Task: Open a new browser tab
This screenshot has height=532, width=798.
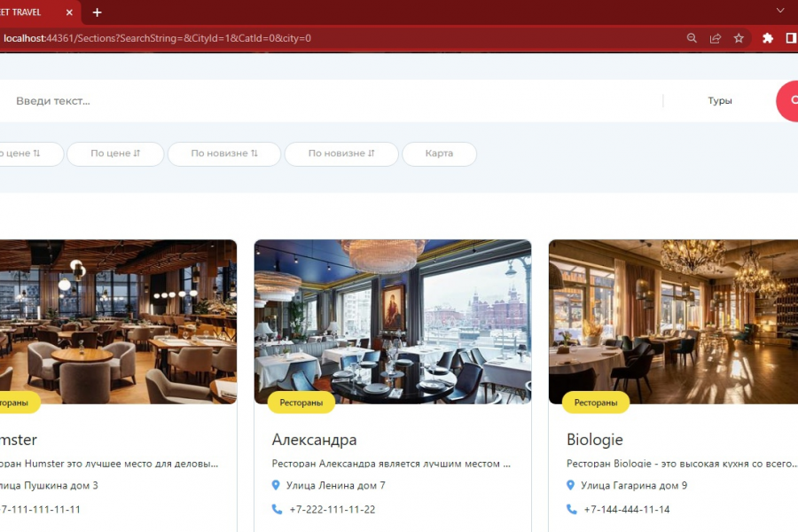Action: click(97, 12)
